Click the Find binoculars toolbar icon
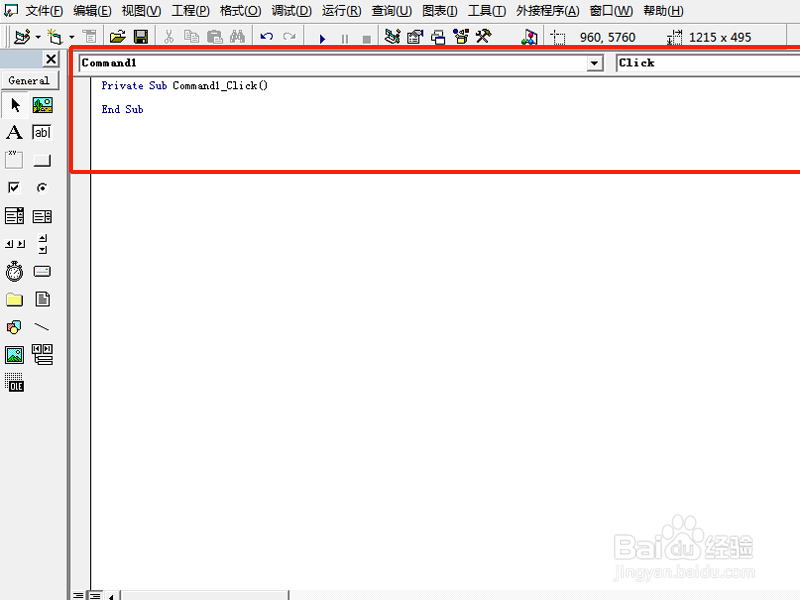800x600 pixels. [237, 37]
